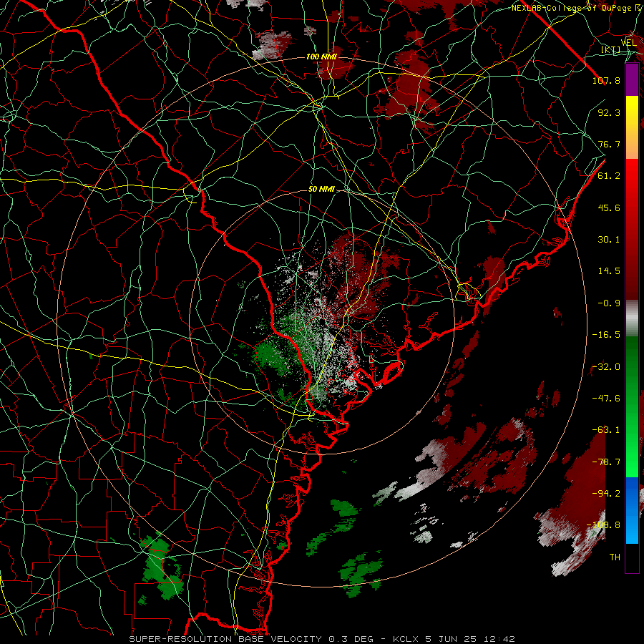Click the 30.1 value on velocity scale
Viewport: 644px width, 644px height.
click(609, 240)
